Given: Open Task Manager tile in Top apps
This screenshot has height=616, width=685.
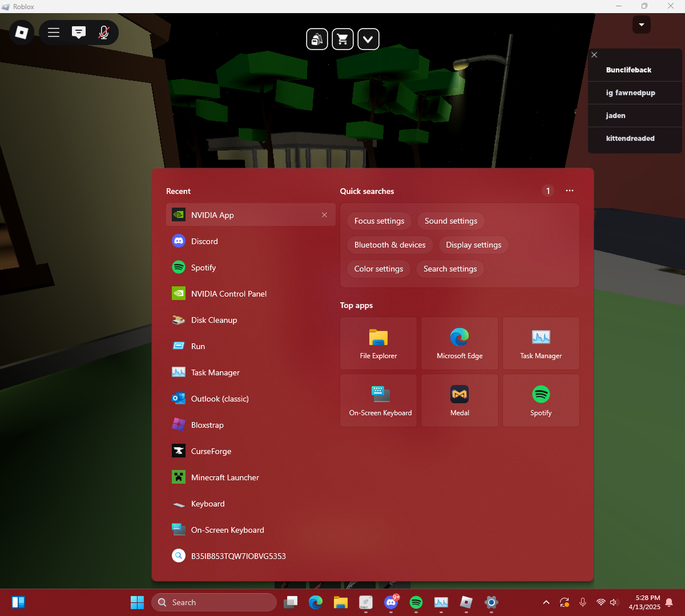Looking at the screenshot, I should tap(541, 343).
